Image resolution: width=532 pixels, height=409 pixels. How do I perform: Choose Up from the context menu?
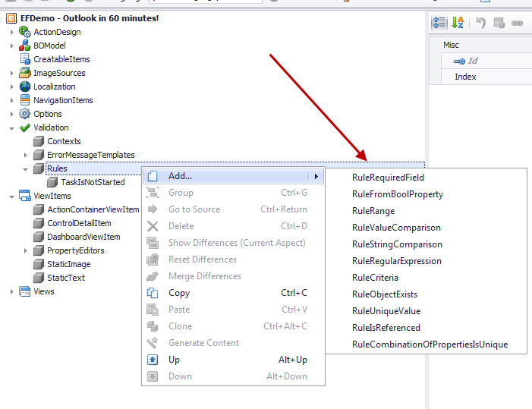[x=234, y=360]
